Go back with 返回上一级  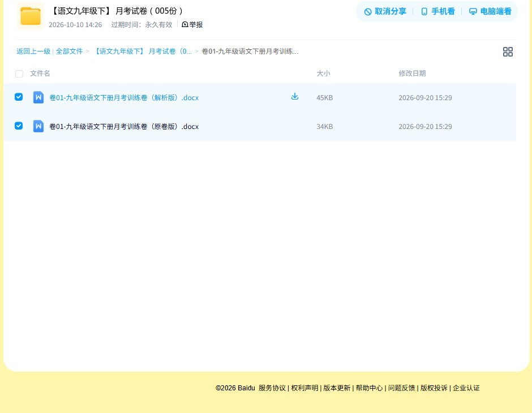[33, 51]
